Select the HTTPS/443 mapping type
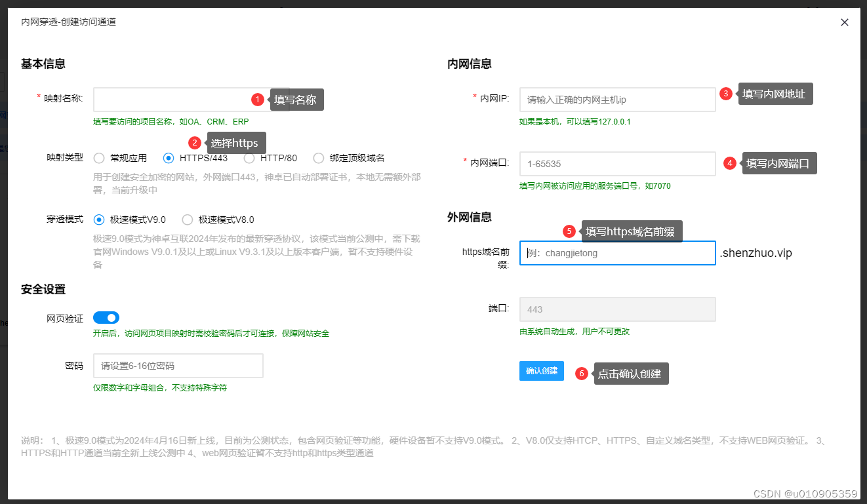This screenshot has height=504, width=867. [x=169, y=158]
